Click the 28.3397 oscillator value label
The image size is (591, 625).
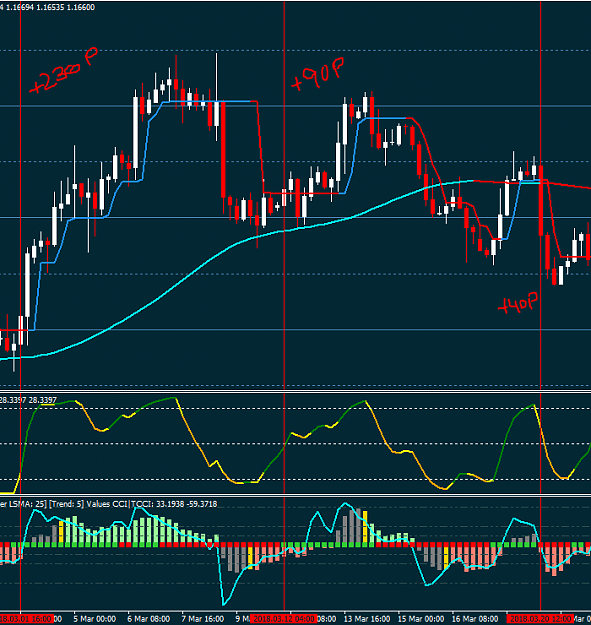click(x=28, y=400)
